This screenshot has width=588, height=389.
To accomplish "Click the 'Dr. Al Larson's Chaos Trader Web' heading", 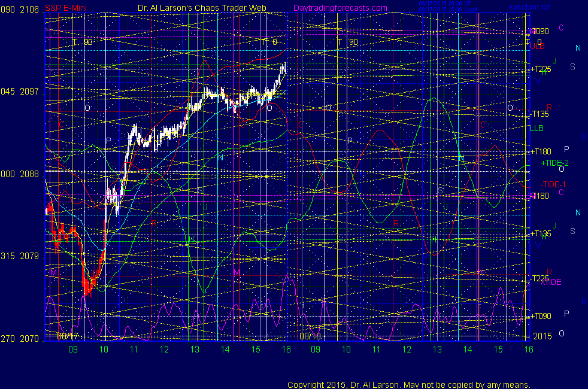I will (x=202, y=8).
